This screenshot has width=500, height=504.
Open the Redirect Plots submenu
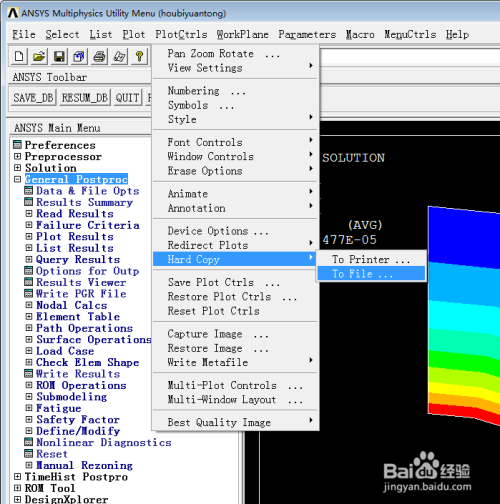point(235,245)
